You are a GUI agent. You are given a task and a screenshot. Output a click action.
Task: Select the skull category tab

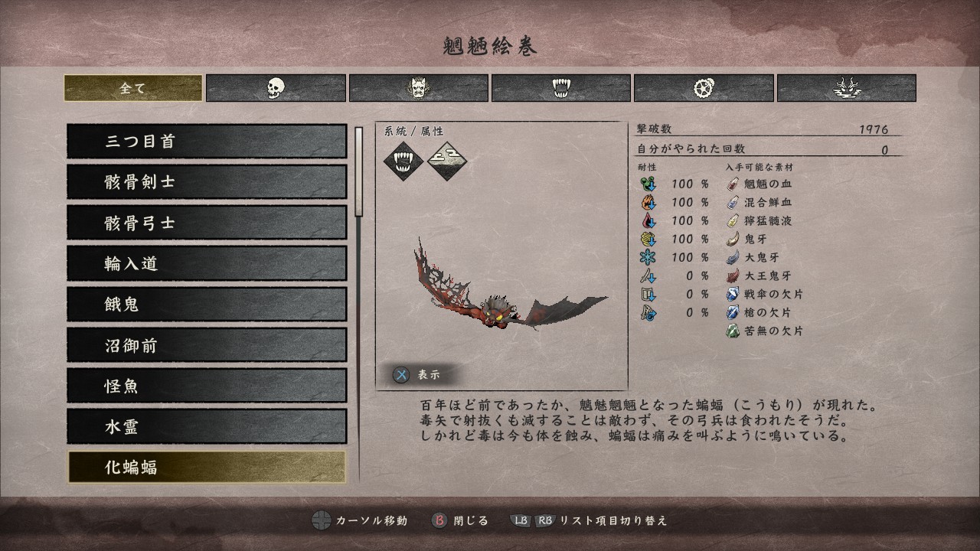coord(276,88)
